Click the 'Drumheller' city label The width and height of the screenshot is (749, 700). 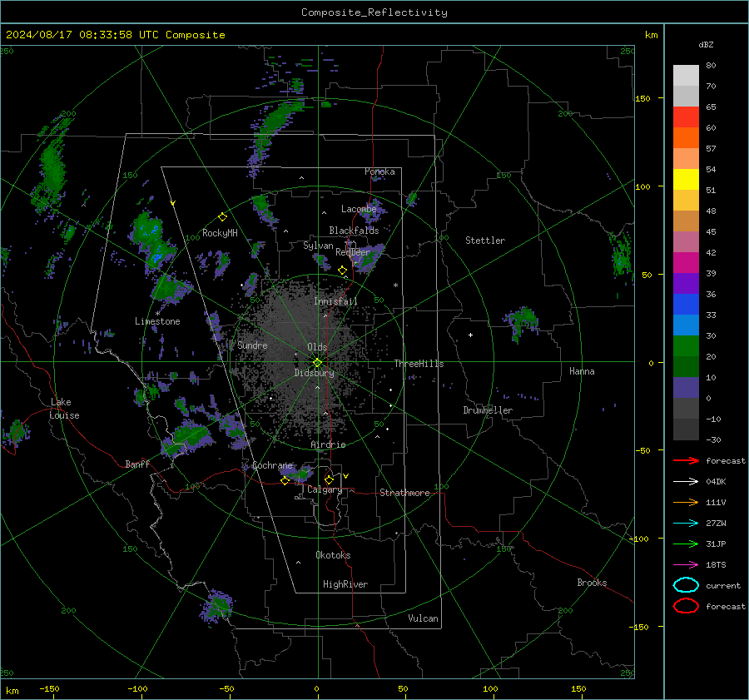[488, 410]
